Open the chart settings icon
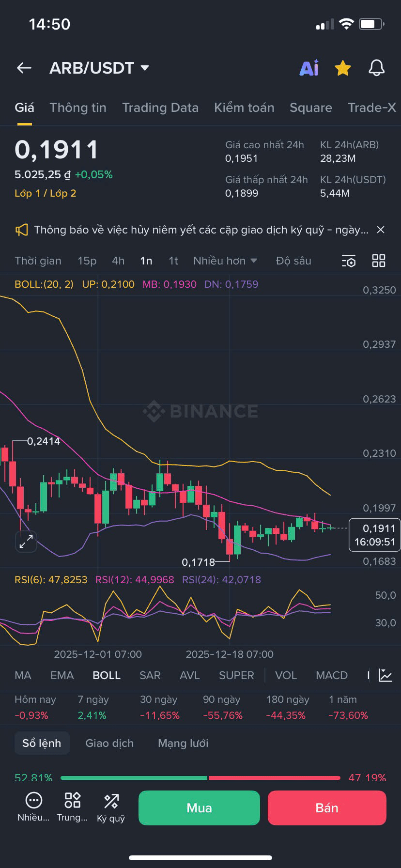This screenshot has height=868, width=401. click(349, 261)
